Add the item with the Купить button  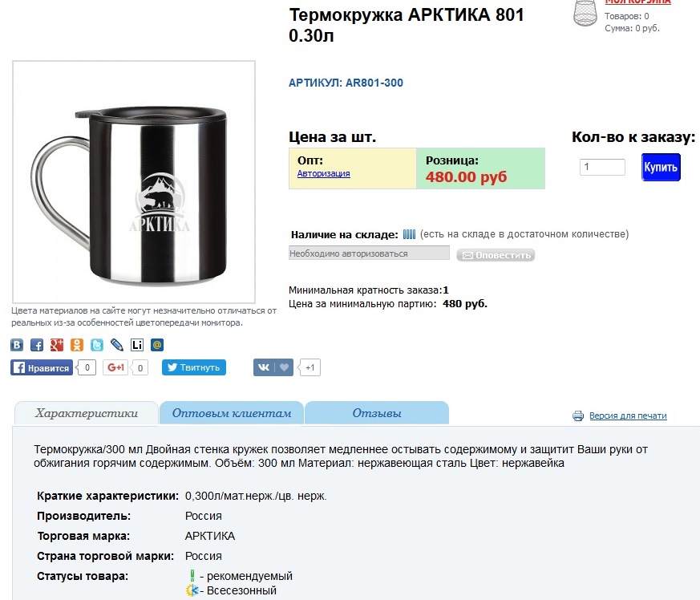(661, 167)
